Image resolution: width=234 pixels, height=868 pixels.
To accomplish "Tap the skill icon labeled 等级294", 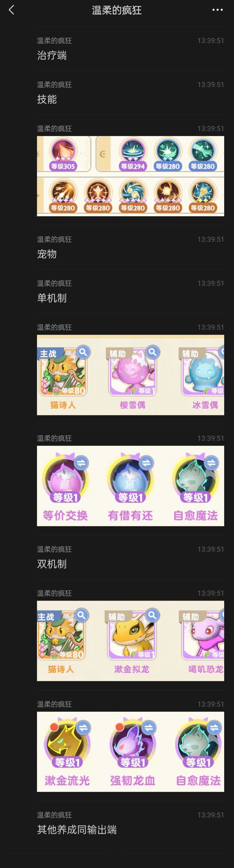I will [133, 153].
